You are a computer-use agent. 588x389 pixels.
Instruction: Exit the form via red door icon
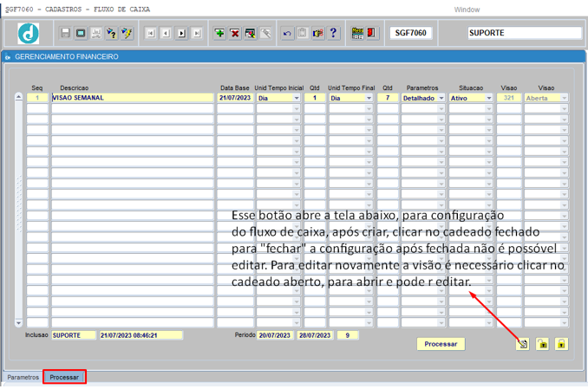pos(372,33)
